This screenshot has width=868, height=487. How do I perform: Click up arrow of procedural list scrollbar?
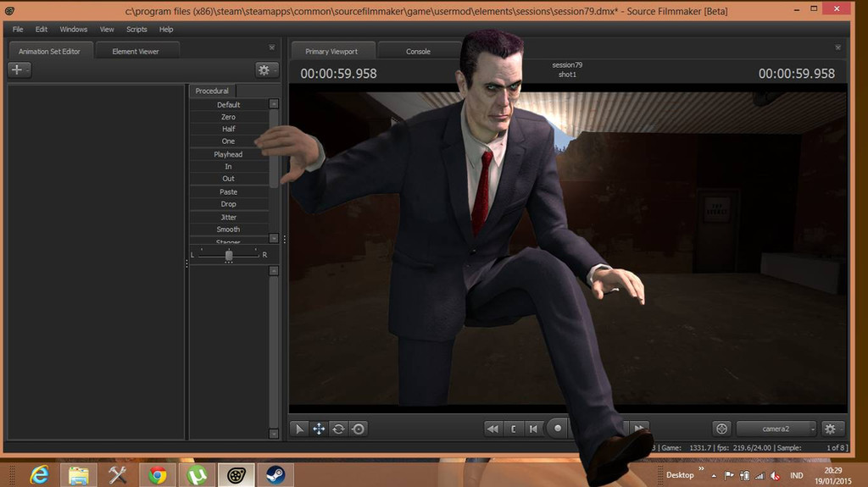(274, 104)
